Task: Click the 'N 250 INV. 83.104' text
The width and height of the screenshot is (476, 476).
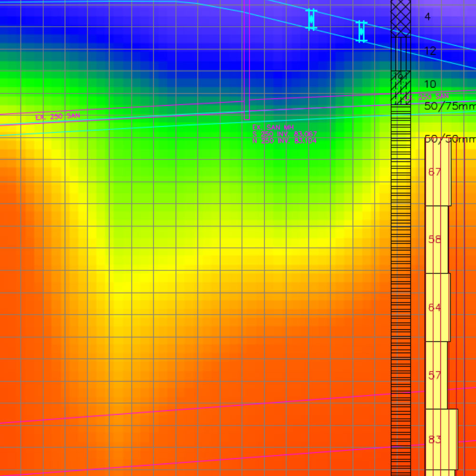Action: 285,140
